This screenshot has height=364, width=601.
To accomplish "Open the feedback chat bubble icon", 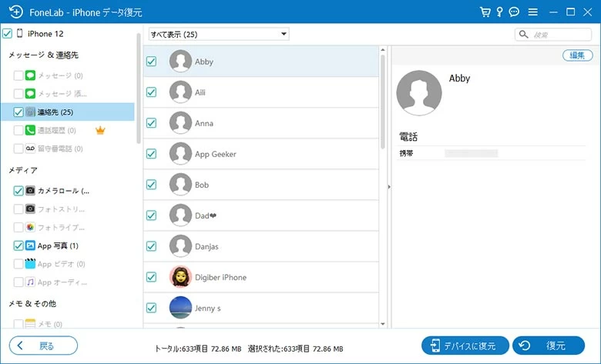I will [x=514, y=12].
